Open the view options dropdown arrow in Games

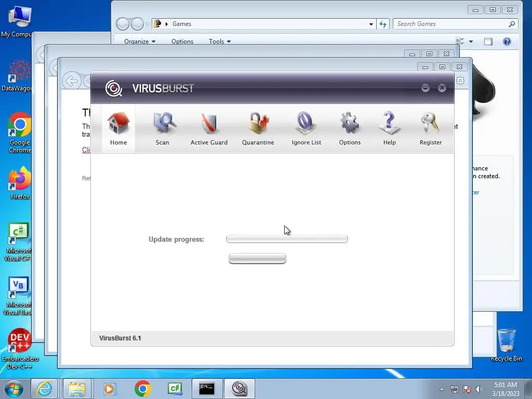coord(471,42)
